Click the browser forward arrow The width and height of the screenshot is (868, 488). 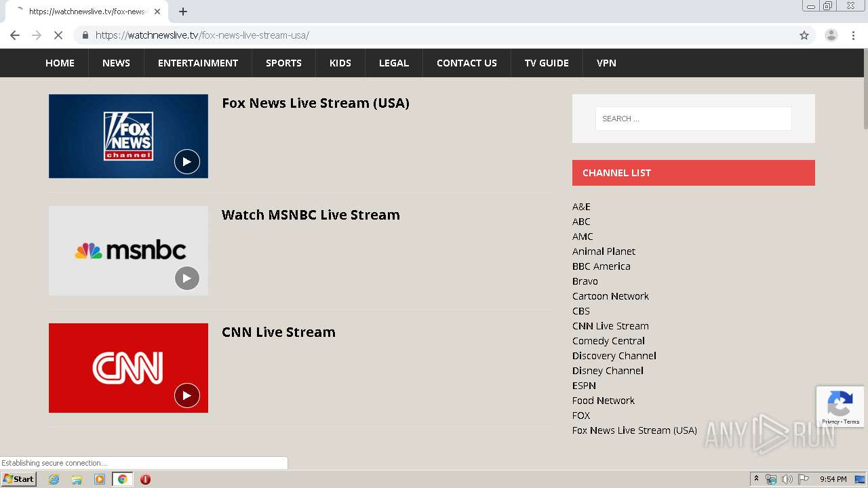(37, 35)
